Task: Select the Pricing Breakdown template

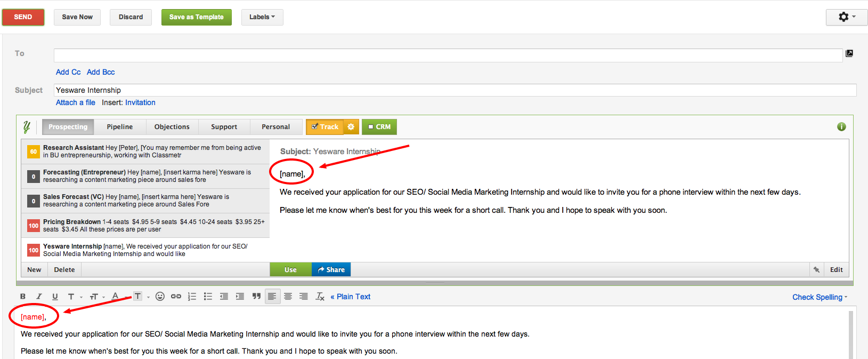Action: pyautogui.click(x=145, y=226)
